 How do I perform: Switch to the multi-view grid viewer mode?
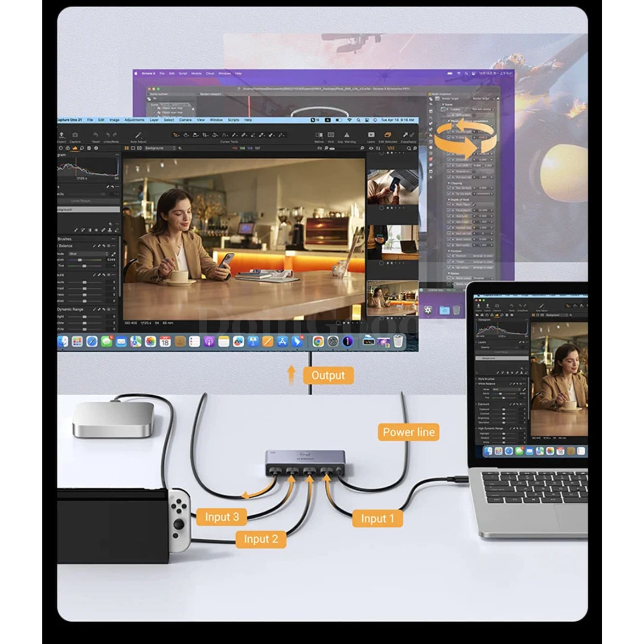tap(127, 148)
